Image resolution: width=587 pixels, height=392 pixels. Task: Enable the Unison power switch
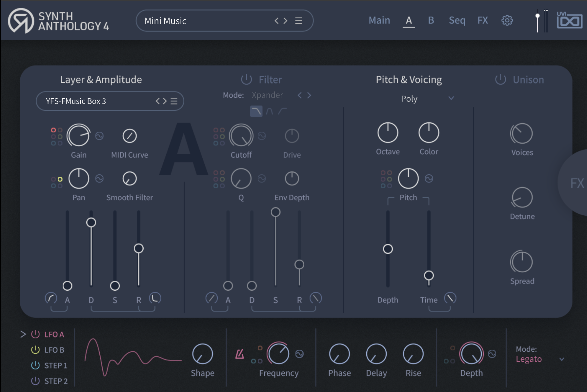tap(500, 79)
